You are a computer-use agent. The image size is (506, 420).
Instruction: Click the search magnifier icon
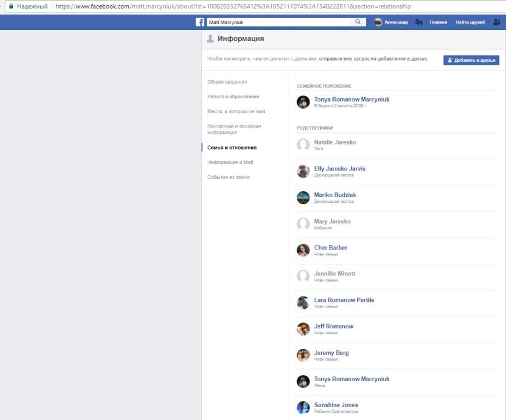pyautogui.click(x=358, y=22)
